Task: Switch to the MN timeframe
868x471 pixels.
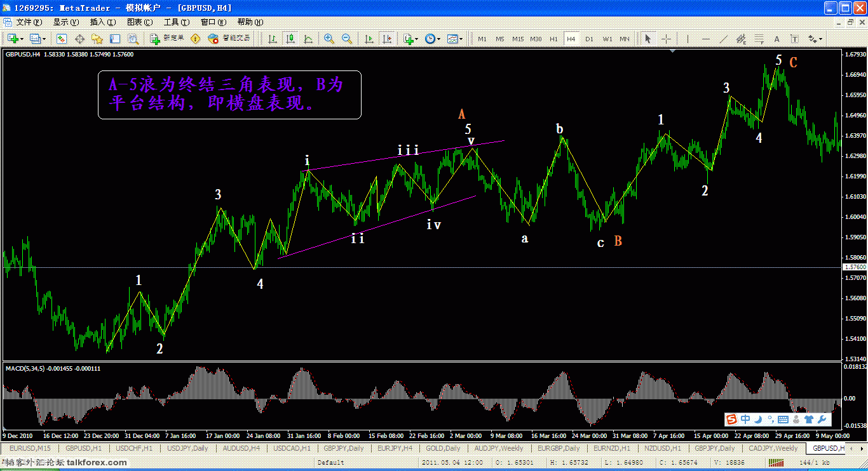Action: [x=625, y=39]
